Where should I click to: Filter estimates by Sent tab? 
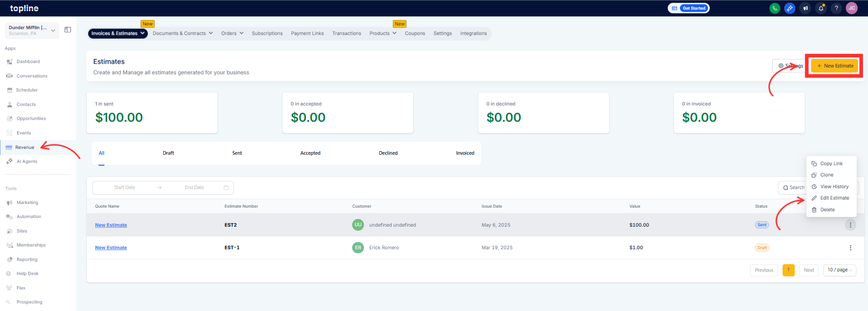[x=237, y=153]
